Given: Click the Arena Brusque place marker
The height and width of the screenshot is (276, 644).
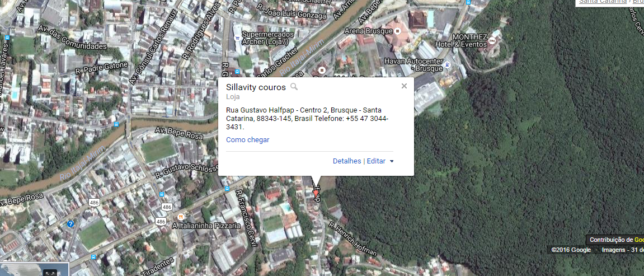Looking at the screenshot, I should [x=398, y=31].
